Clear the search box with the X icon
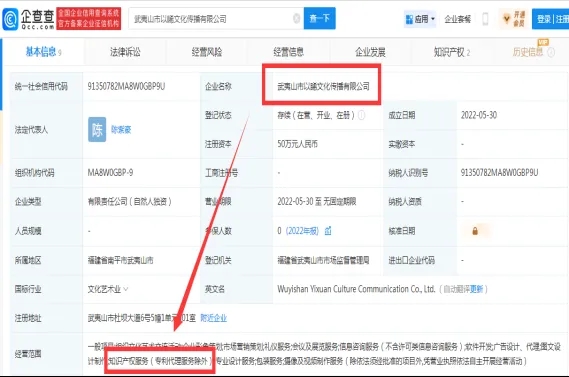569x377 pixels. [296, 18]
